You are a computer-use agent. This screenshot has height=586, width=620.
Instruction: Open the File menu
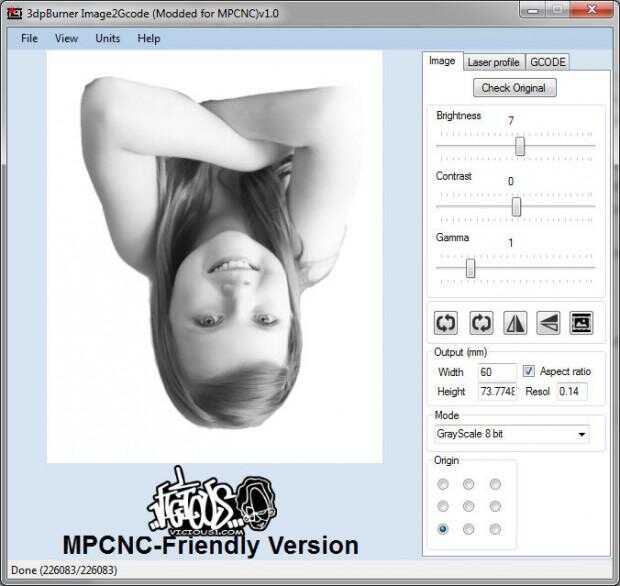point(29,38)
